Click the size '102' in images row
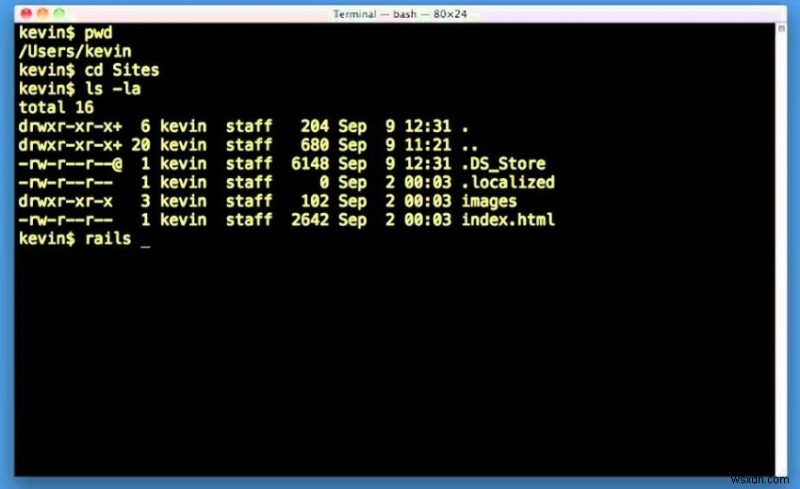 coord(315,201)
